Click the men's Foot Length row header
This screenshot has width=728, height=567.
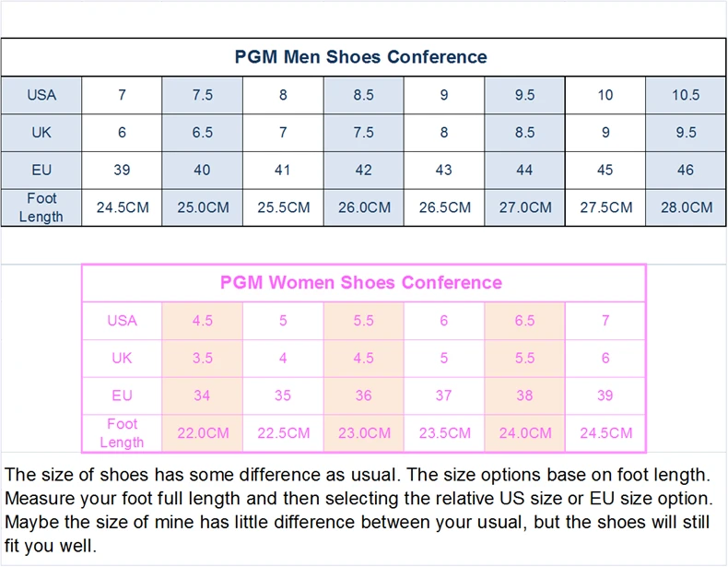pos(41,207)
